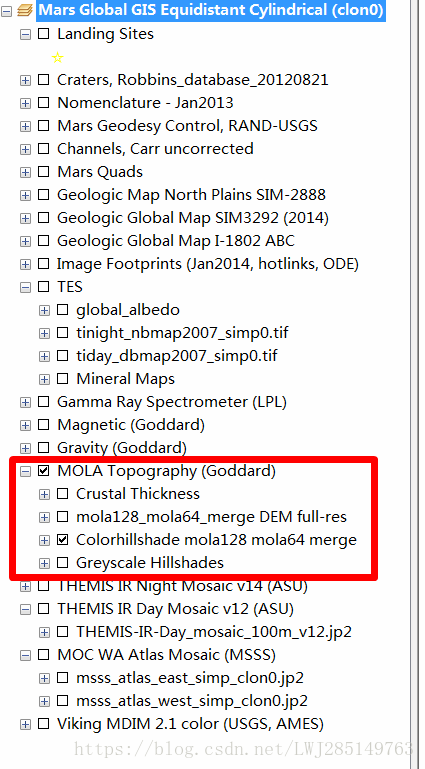
Task: Collapse the TES group
Action: coord(25,287)
